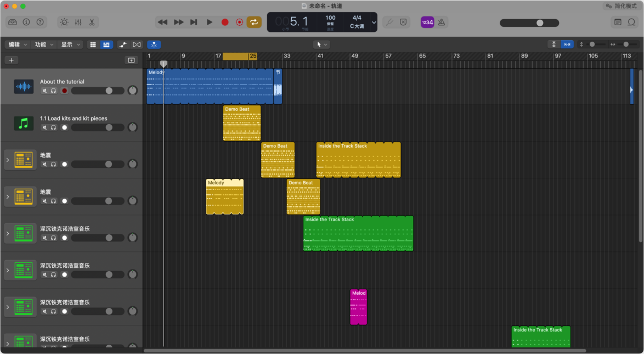The height and width of the screenshot is (354, 644).
Task: Switch to list view icon in tracks toolbar
Action: click(x=106, y=44)
